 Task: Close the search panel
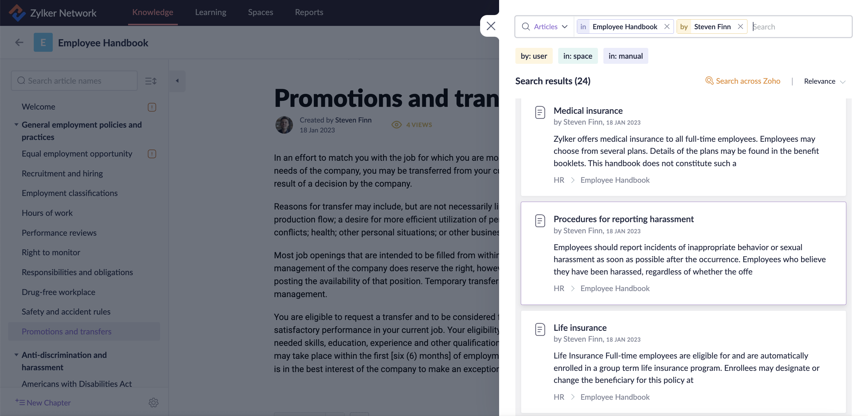[491, 26]
